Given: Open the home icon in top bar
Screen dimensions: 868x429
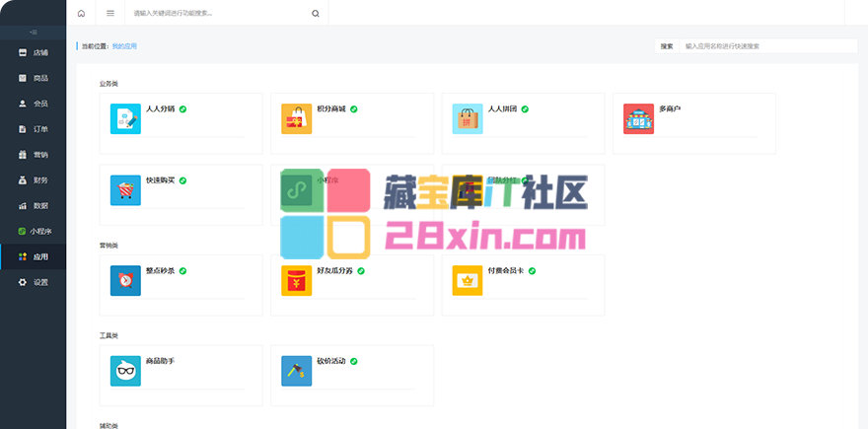Looking at the screenshot, I should pos(81,13).
